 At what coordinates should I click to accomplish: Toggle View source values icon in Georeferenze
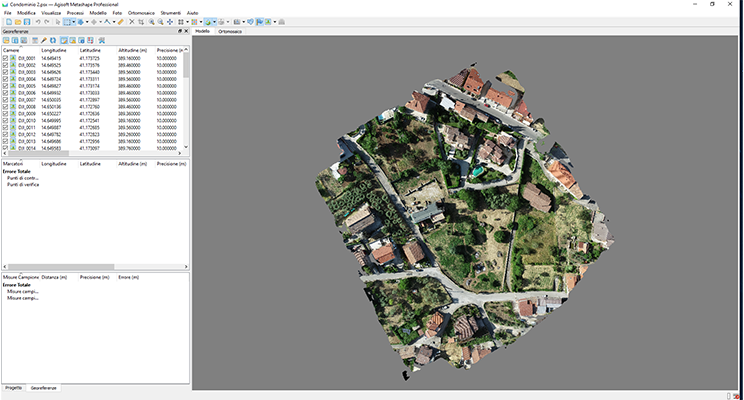pyautogui.click(x=64, y=41)
